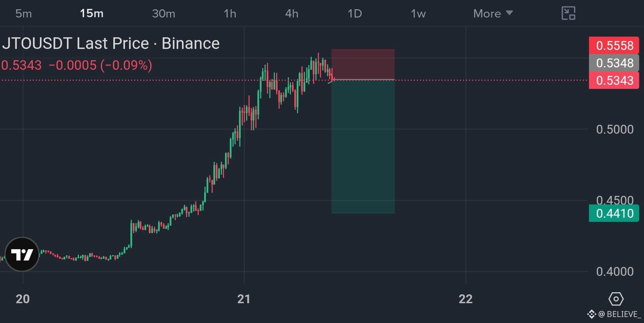
Task: Select the 4h timeframe
Action: 292,13
